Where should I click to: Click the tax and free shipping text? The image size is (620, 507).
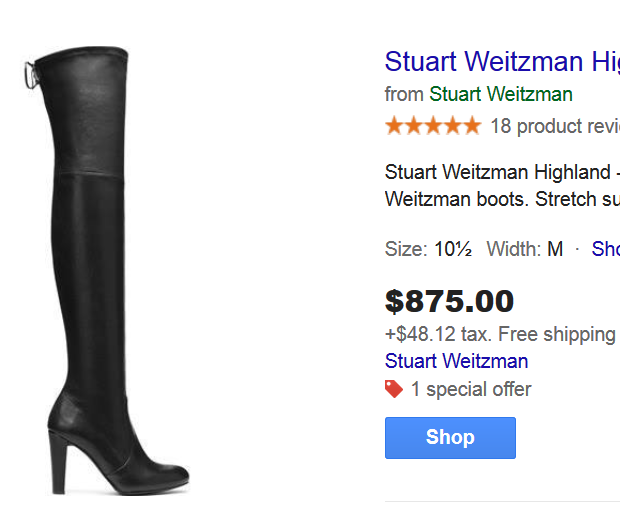click(x=500, y=334)
